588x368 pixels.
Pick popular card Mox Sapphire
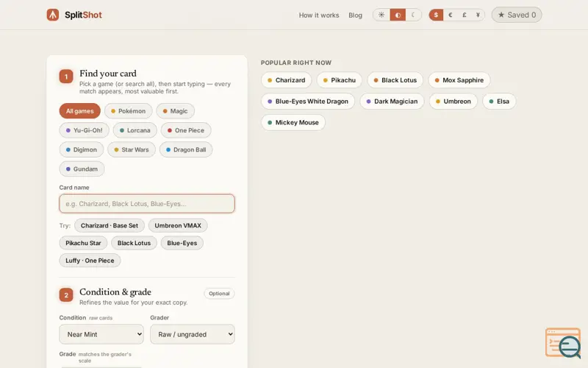(x=459, y=80)
